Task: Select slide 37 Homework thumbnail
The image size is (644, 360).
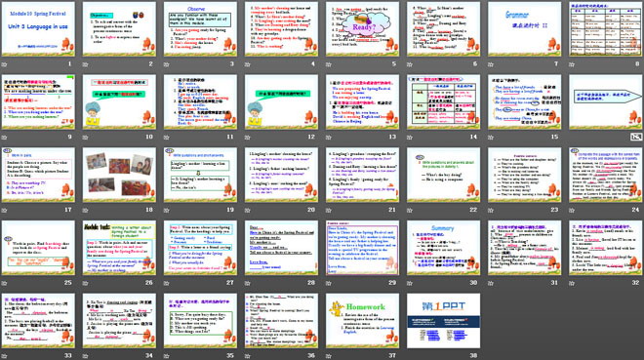Action: (362, 321)
